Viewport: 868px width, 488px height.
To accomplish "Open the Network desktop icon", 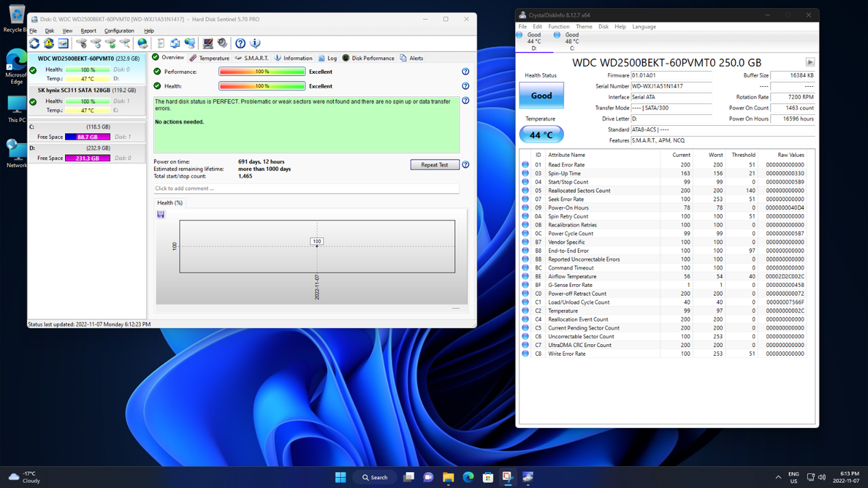I will 15,153.
